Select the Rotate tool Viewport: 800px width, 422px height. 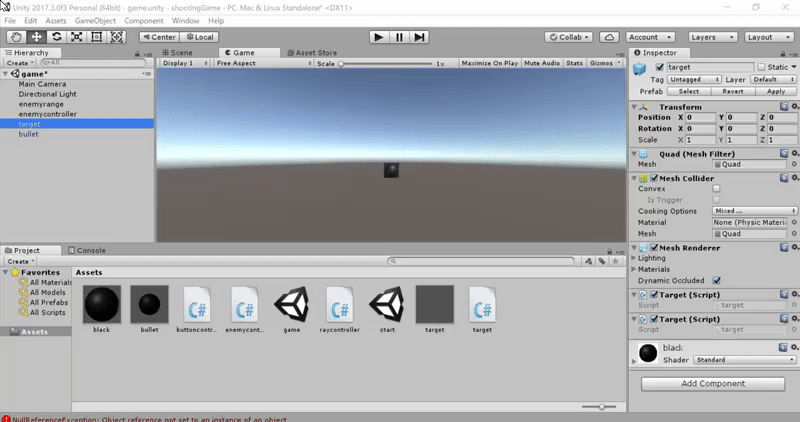point(57,37)
